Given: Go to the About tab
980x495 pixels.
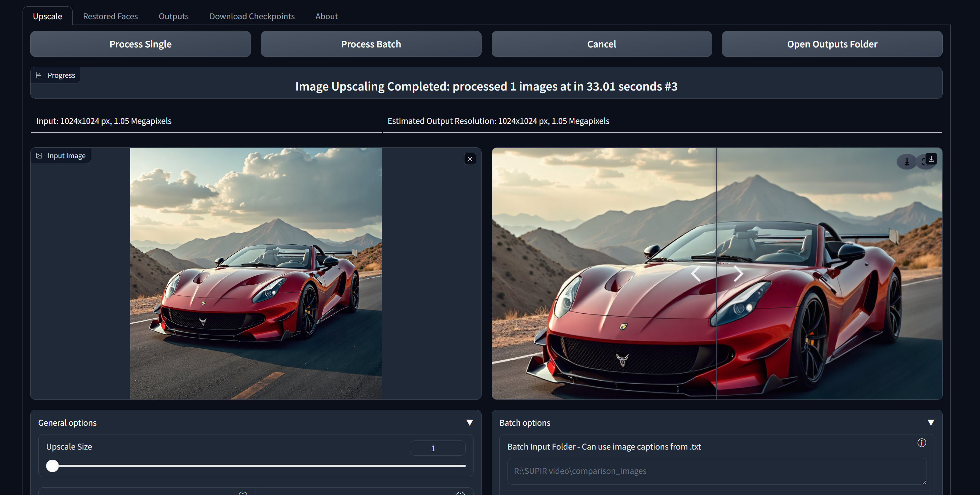Looking at the screenshot, I should click(x=326, y=16).
